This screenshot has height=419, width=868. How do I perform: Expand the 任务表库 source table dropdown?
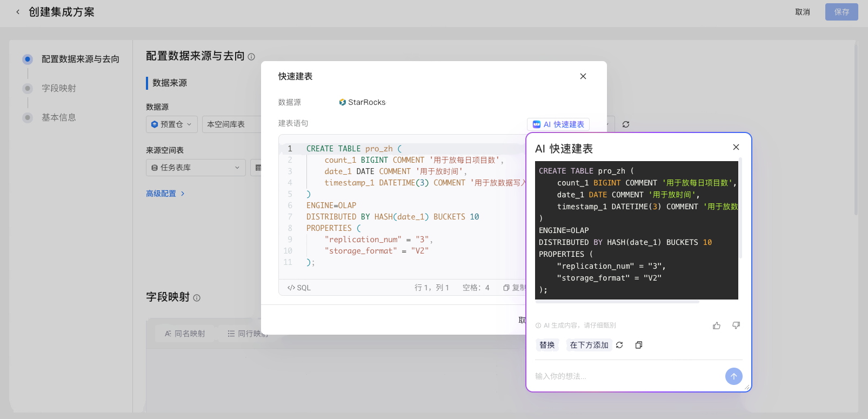pos(196,168)
